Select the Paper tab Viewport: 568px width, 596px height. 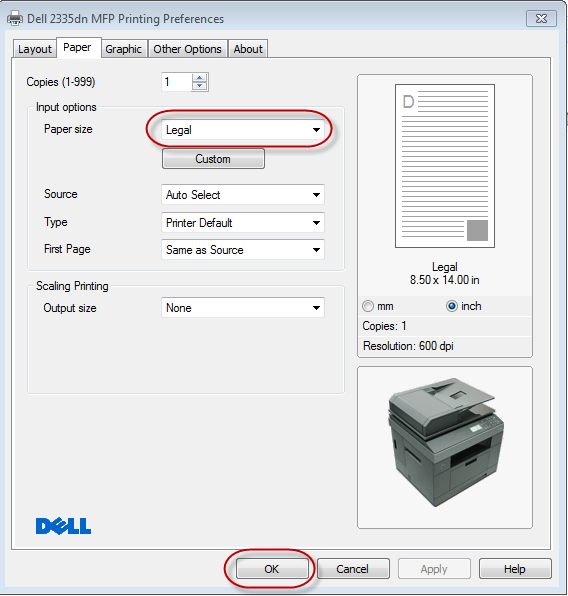pos(79,48)
